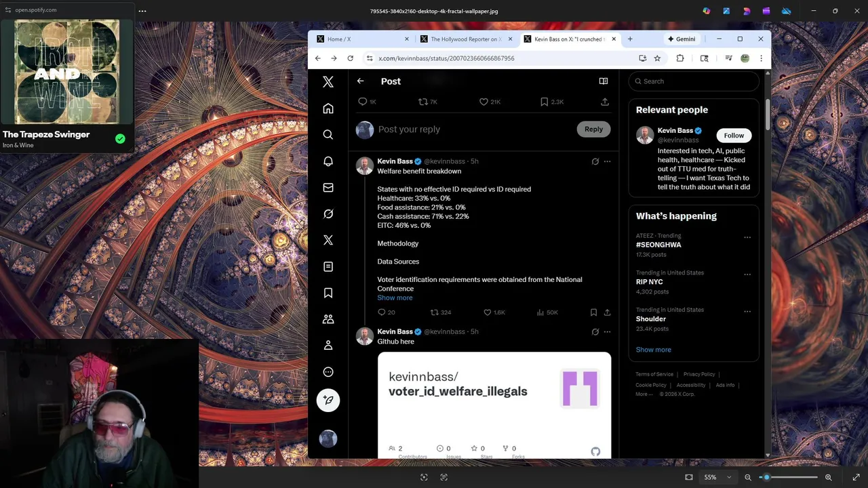This screenshot has width=868, height=488.
Task: Open Kevin Bass profile in Relevant people
Action: coord(675,131)
